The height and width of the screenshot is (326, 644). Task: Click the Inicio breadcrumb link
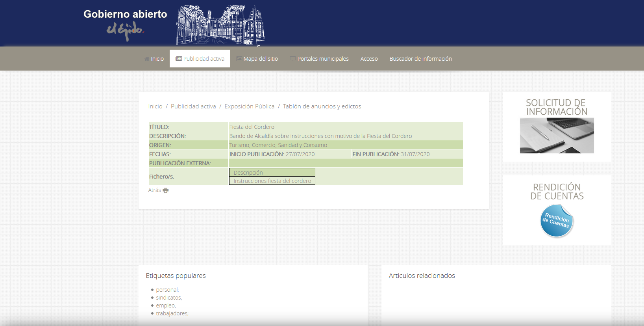[155, 106]
